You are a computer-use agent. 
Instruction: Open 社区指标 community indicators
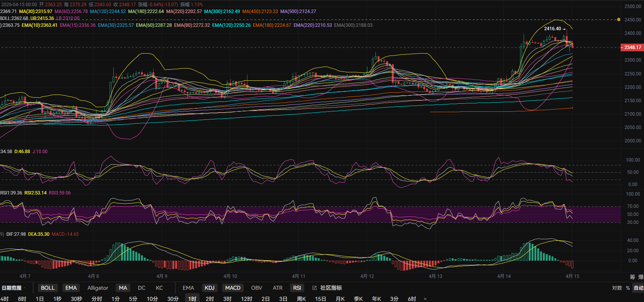331,288
